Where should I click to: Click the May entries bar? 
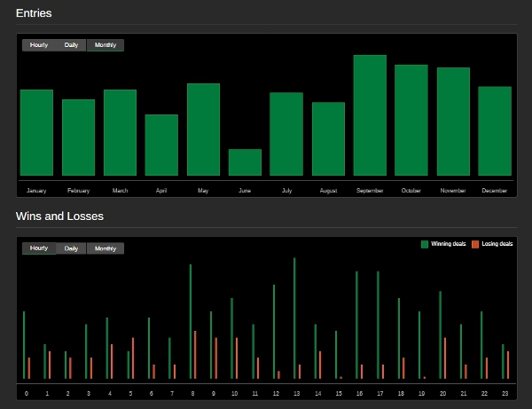203,130
